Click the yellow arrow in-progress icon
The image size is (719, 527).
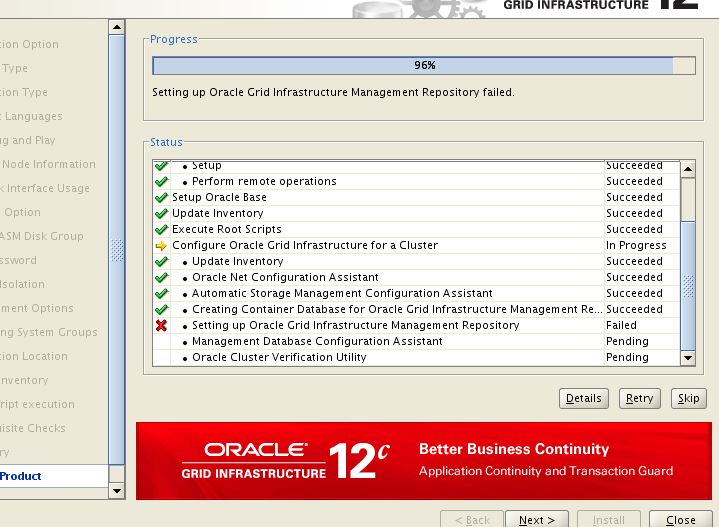point(161,246)
